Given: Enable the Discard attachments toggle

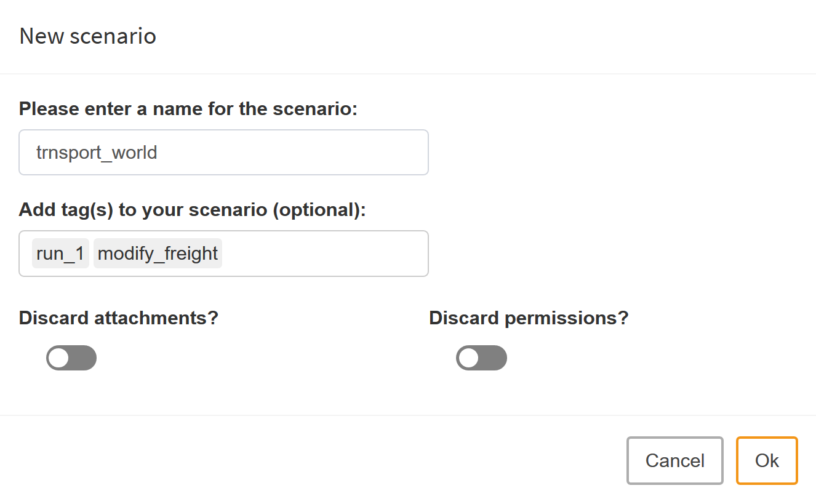Looking at the screenshot, I should tap(71, 358).
